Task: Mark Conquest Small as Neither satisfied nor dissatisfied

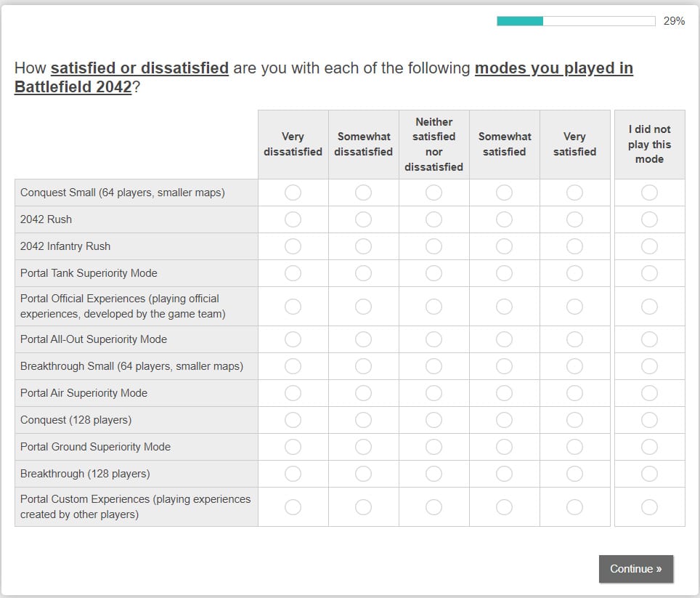Action: [x=434, y=193]
